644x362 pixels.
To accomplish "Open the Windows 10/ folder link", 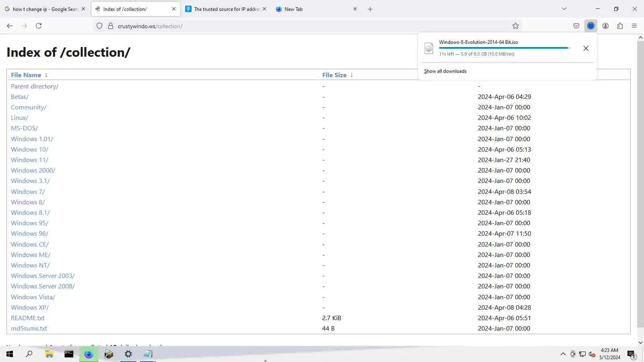I will [x=29, y=149].
